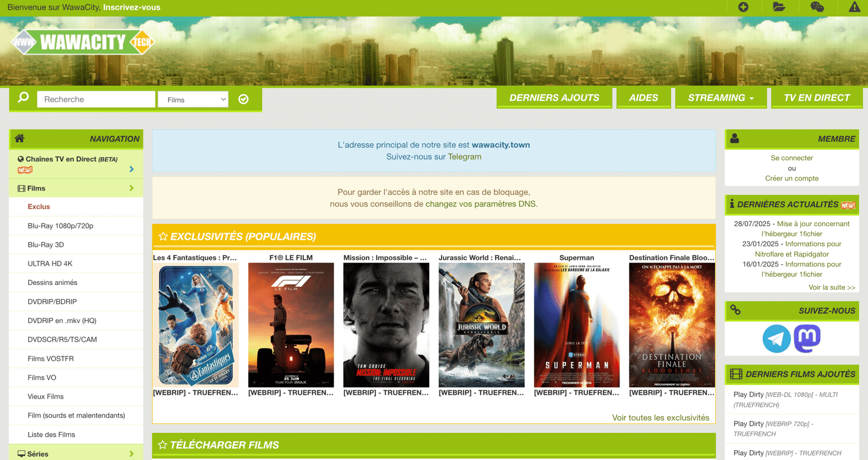Expand the Streaming dropdown menu
The width and height of the screenshot is (868, 460).
pos(720,98)
